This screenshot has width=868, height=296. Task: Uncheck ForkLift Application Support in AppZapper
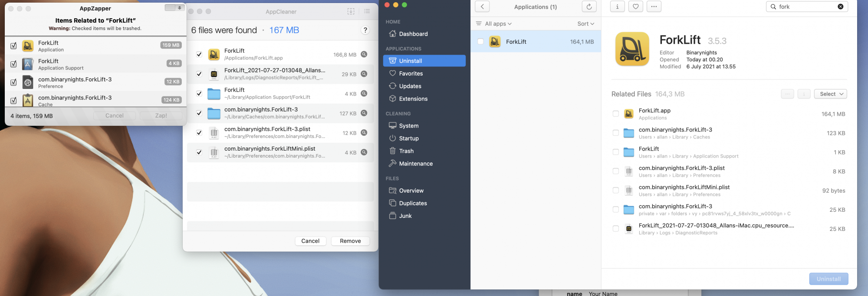(x=13, y=64)
